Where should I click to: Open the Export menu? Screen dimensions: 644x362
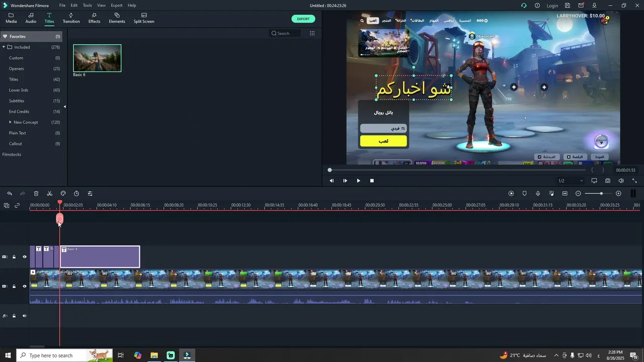click(117, 6)
